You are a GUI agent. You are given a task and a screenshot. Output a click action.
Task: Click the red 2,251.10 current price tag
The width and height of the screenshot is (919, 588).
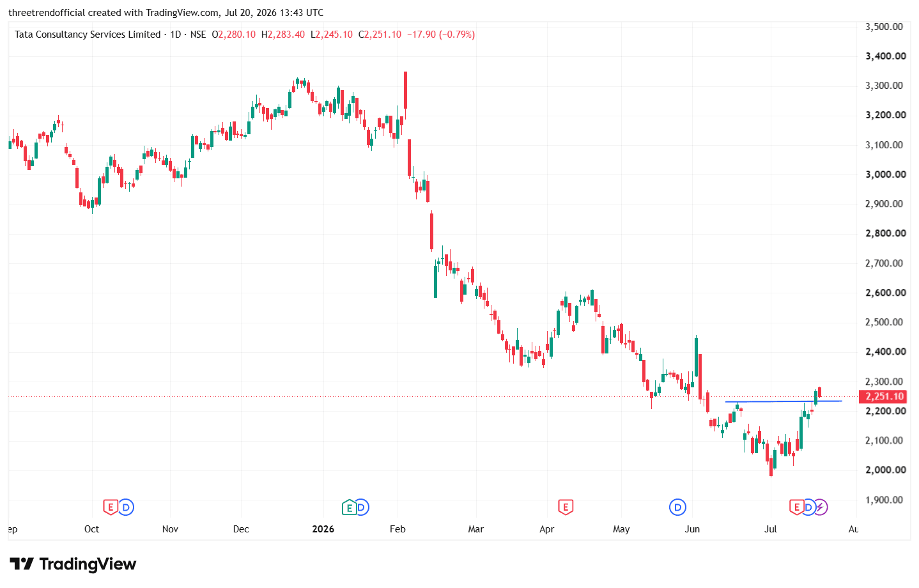pyautogui.click(x=884, y=397)
